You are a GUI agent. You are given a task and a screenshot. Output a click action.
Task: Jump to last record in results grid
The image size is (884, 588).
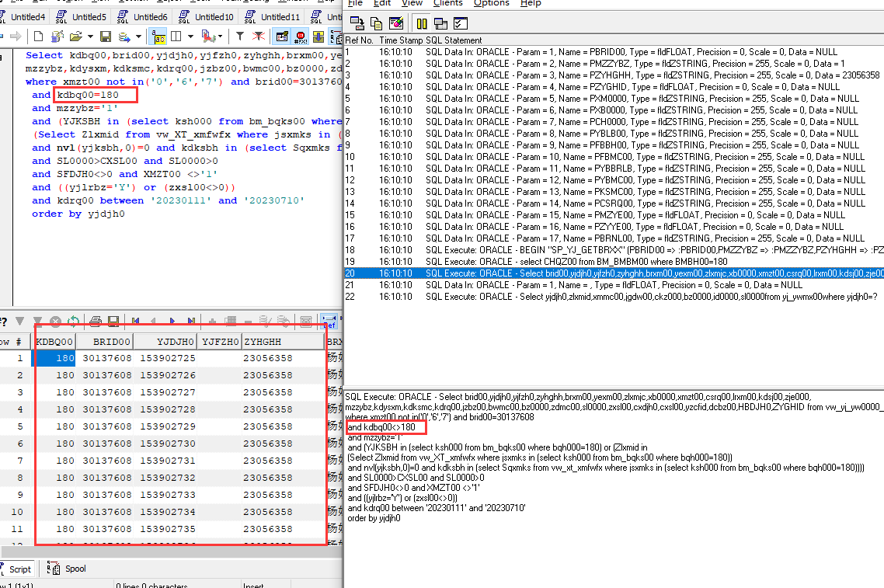coord(190,321)
